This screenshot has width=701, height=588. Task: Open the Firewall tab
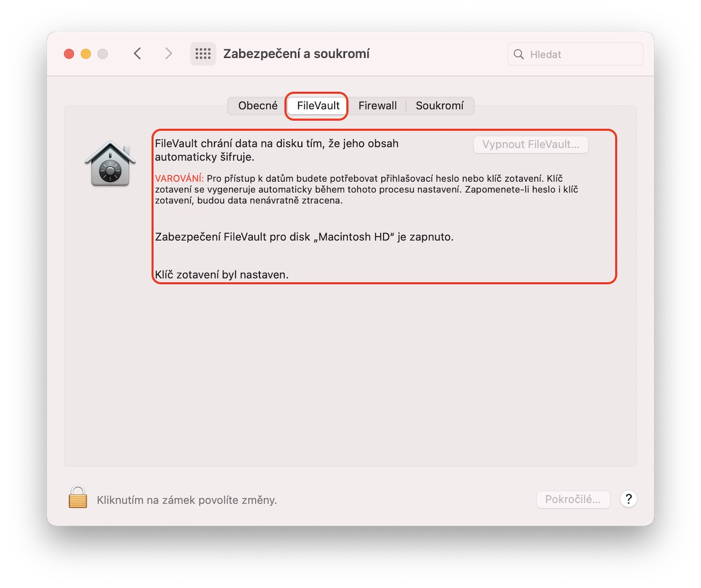377,106
